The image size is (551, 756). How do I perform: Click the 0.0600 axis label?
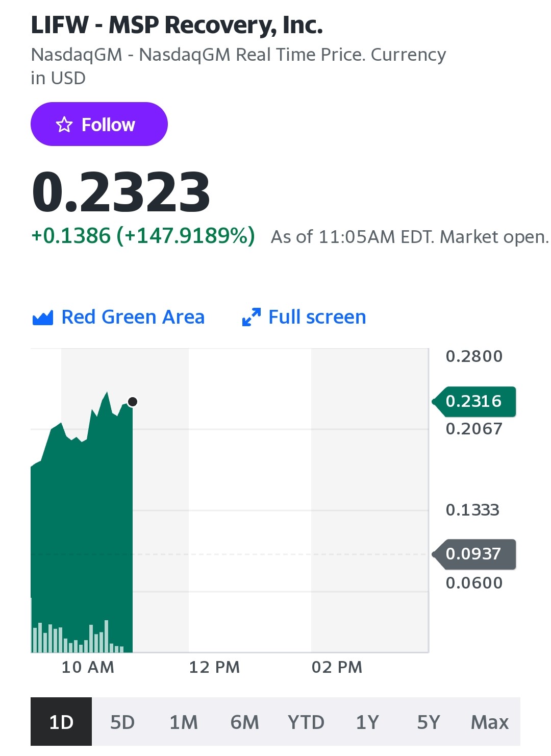[x=474, y=583]
